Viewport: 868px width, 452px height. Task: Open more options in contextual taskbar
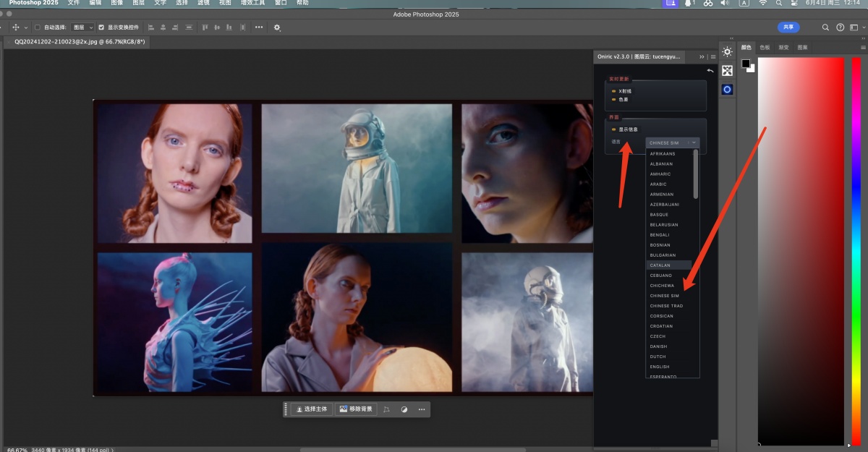[422, 409]
